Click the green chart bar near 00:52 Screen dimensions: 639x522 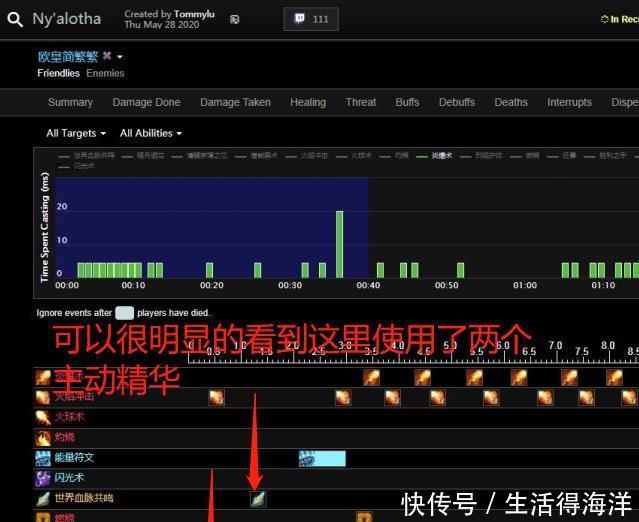click(x=461, y=271)
